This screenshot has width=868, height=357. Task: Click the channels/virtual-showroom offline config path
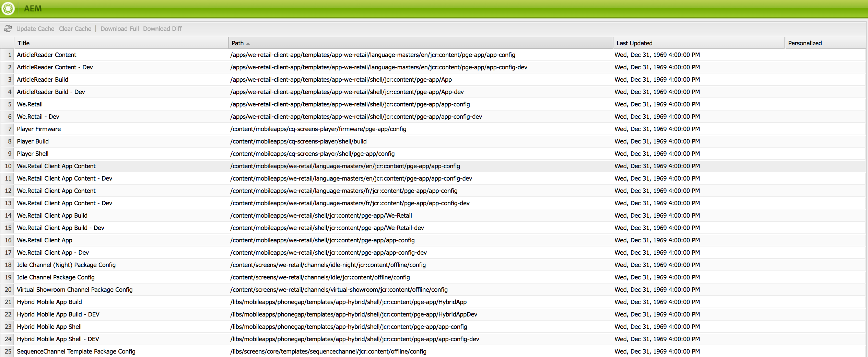(339, 290)
